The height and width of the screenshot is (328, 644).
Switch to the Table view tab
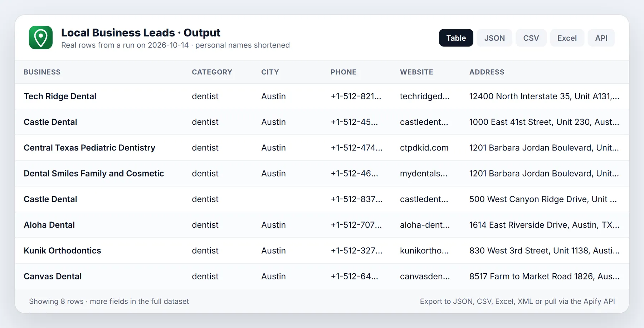click(456, 38)
